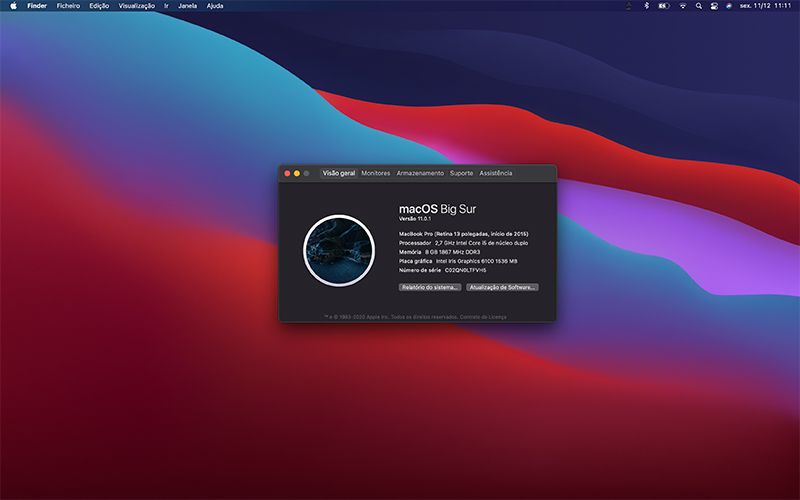Select the Placa gráfica Intel Iris line

pos(458,261)
